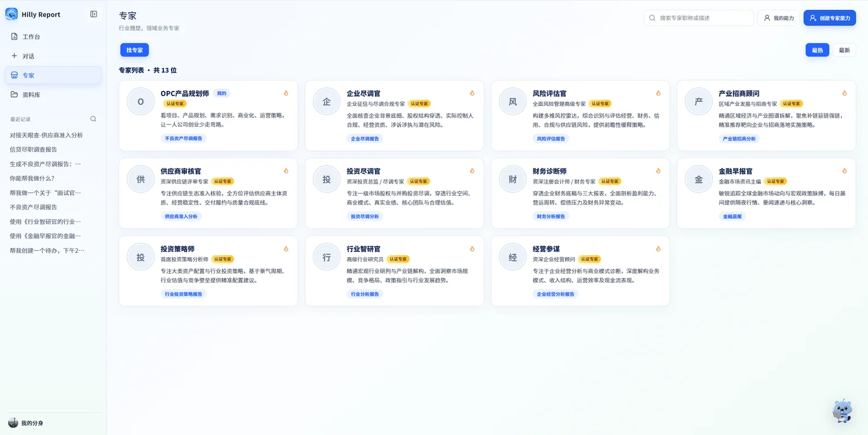Open recent record 对接天眼查-供应商准入分析

pos(46,135)
